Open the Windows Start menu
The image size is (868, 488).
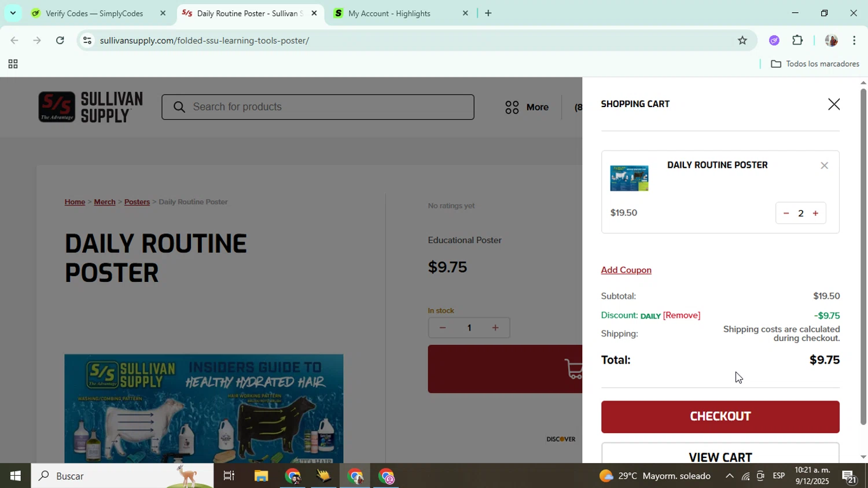[15, 476]
